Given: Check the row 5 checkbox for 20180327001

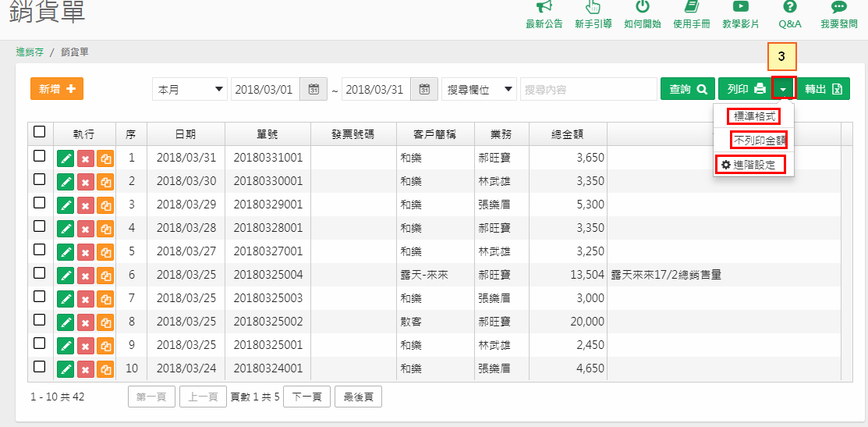Looking at the screenshot, I should (x=39, y=250).
